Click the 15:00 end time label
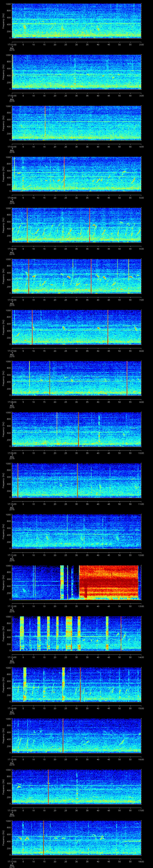The width and height of the screenshot is (153, 868). (x=141, y=708)
